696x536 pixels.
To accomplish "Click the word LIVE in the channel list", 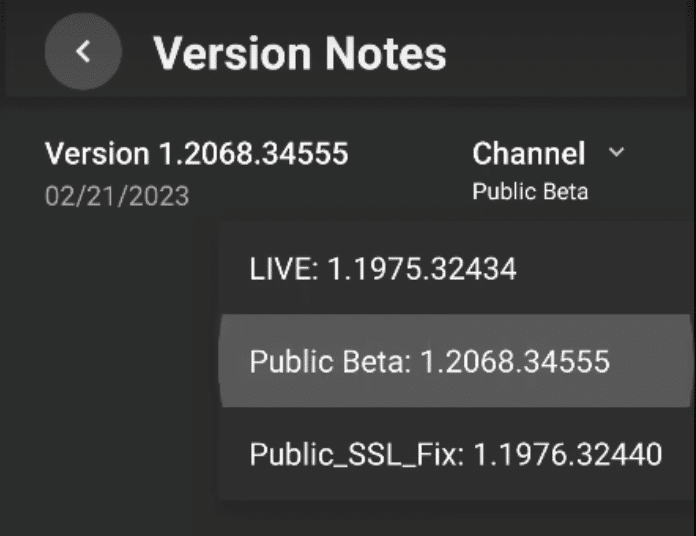I will coord(280,268).
